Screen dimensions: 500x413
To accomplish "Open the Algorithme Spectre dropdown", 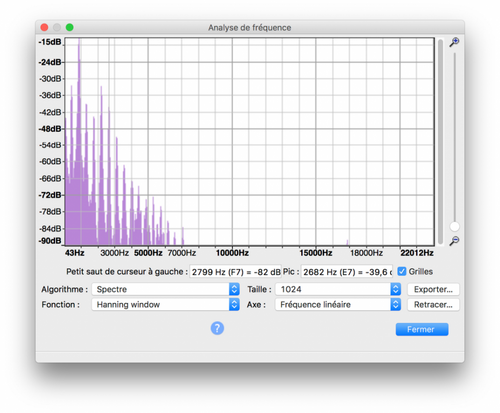I will pos(165,289).
